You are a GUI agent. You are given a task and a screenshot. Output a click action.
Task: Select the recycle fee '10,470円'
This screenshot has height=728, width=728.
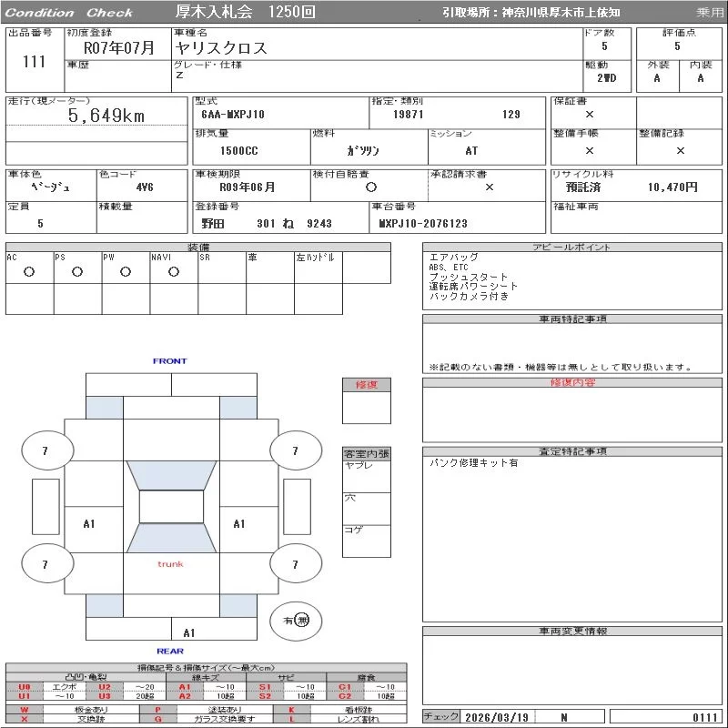tap(672, 187)
